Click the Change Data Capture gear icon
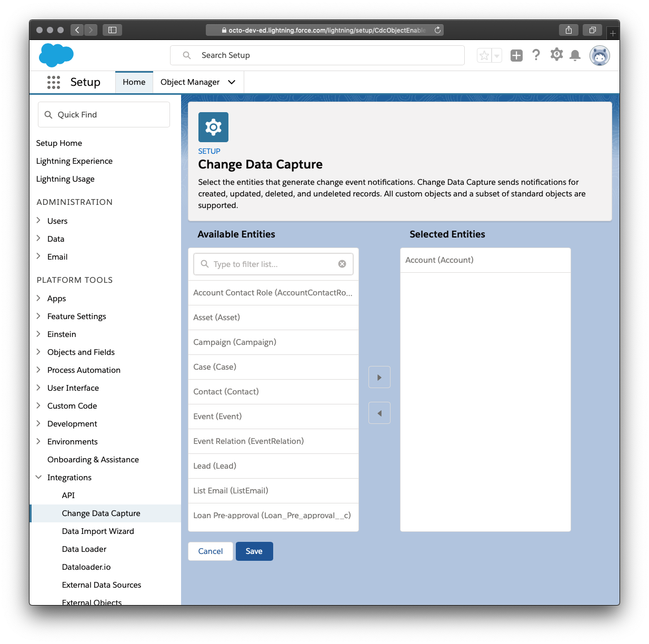The height and width of the screenshot is (644, 649). [213, 127]
